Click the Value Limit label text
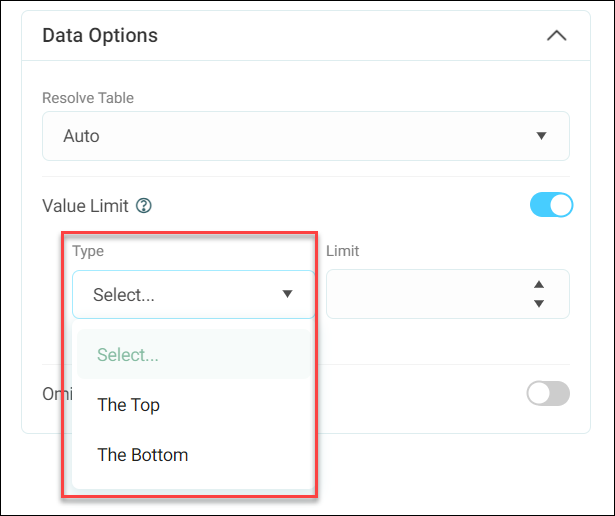This screenshot has width=615, height=516. [85, 206]
